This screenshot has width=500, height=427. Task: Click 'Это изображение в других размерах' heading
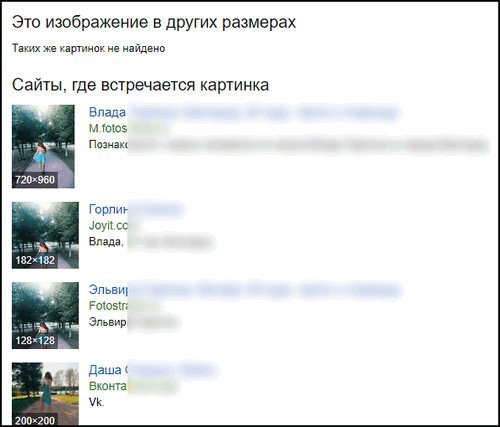[154, 23]
